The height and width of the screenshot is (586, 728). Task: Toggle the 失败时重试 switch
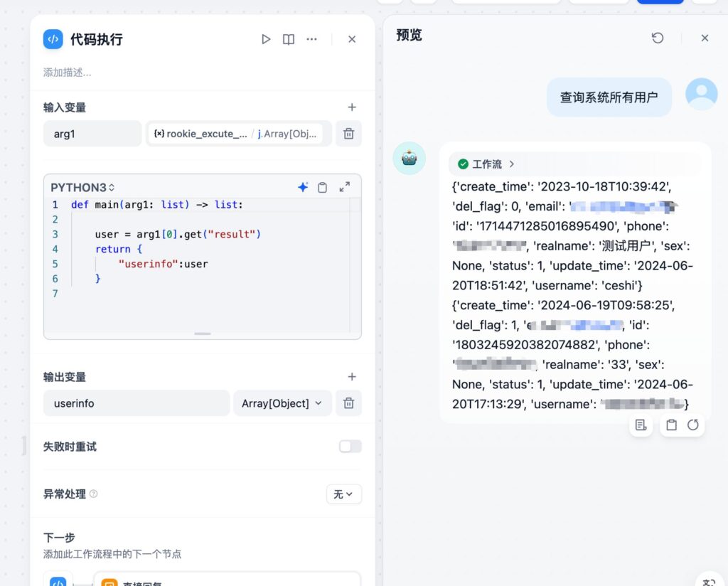pyautogui.click(x=350, y=447)
